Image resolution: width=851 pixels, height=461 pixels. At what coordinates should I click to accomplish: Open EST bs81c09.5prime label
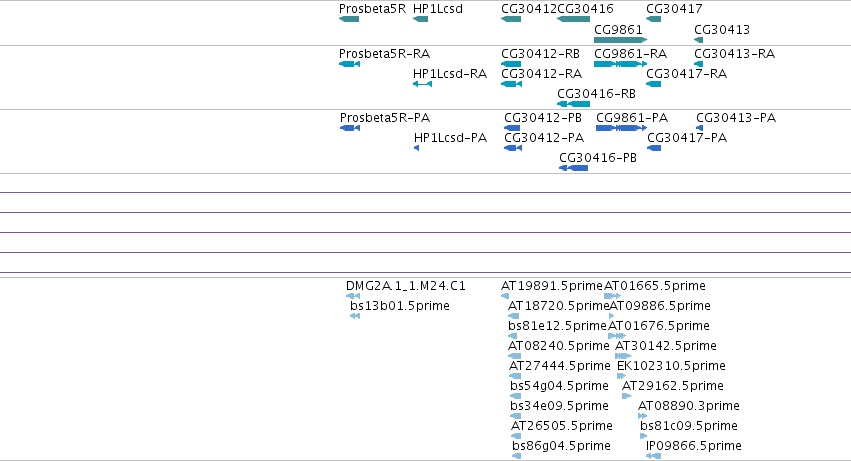pos(689,426)
